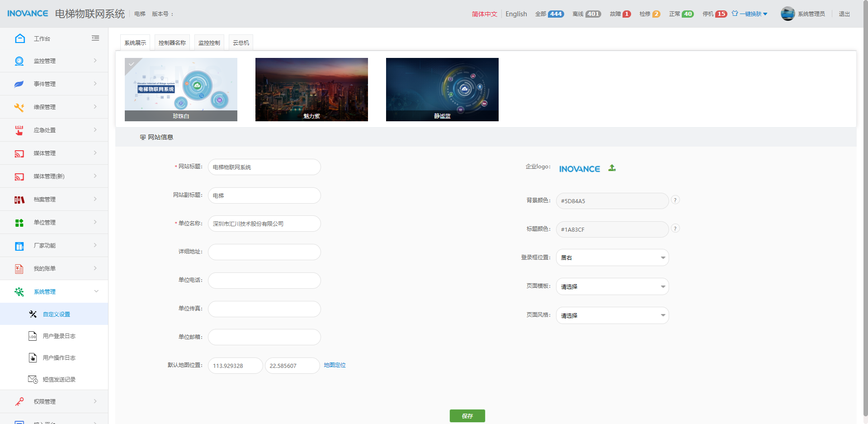868x424 pixels.
Task: Expand the 监控管理 menu chevron
Action: (95, 61)
